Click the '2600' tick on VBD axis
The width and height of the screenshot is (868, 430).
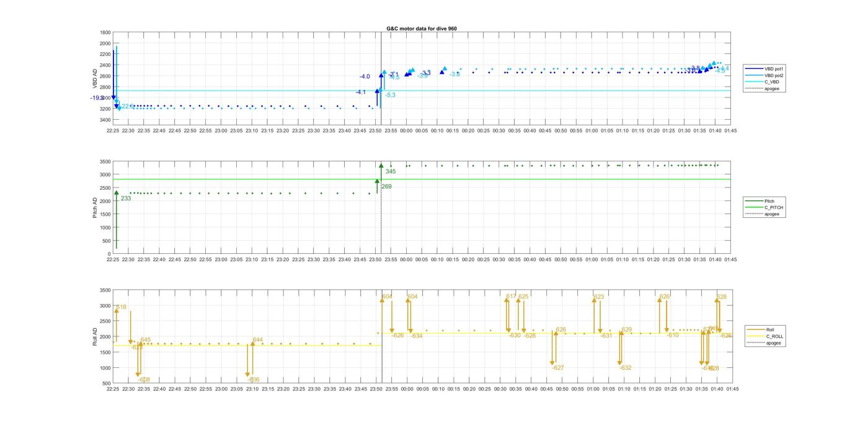pos(105,76)
